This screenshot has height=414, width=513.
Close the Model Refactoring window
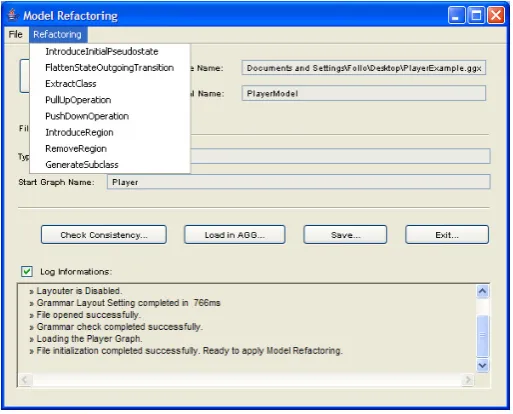(x=496, y=15)
